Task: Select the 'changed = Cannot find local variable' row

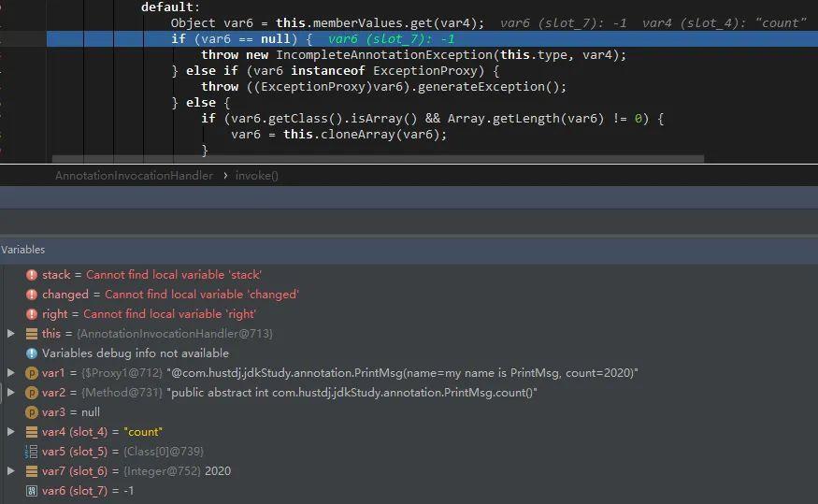Action: [x=409, y=295]
